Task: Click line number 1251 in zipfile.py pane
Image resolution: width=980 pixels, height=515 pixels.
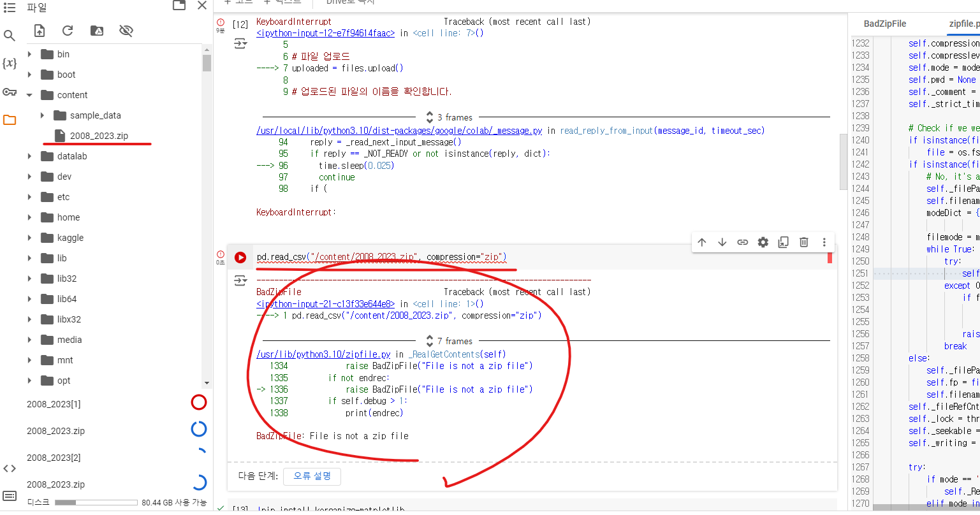Action: pyautogui.click(x=860, y=273)
